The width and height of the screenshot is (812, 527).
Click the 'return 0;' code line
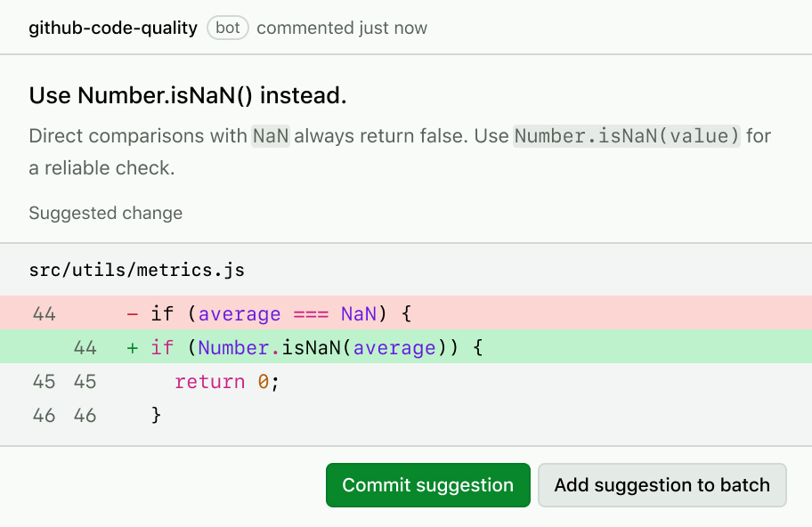[x=227, y=382]
